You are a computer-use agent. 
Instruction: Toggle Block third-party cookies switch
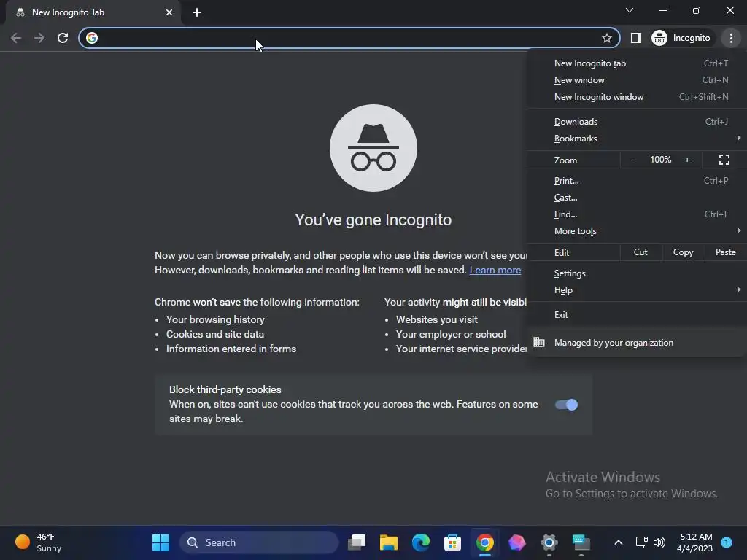(566, 405)
